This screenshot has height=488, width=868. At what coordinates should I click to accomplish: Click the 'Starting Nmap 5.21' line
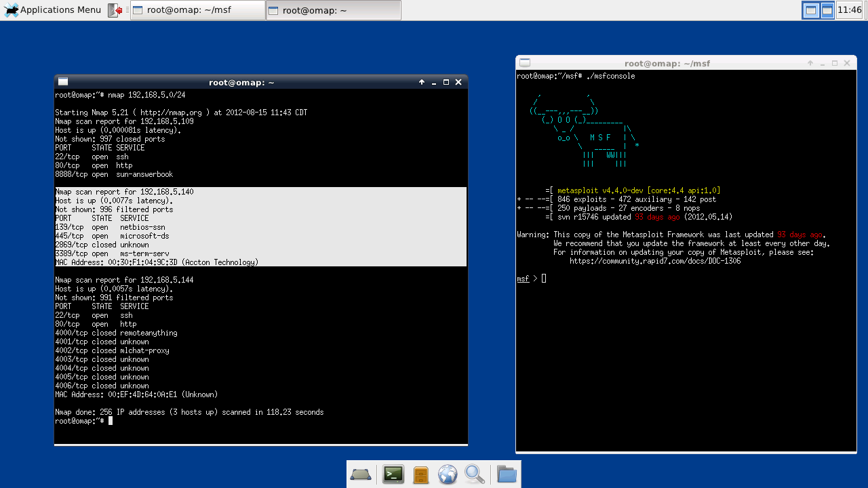pos(181,113)
